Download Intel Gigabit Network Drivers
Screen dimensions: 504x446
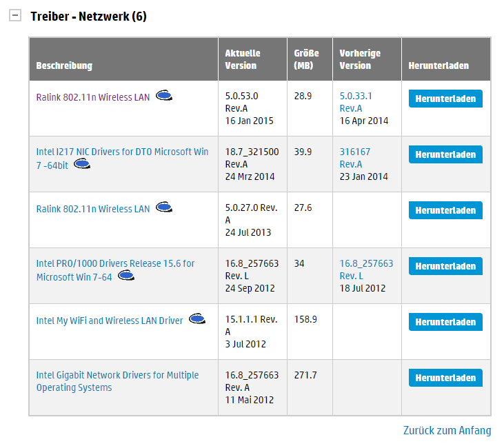[445, 378]
